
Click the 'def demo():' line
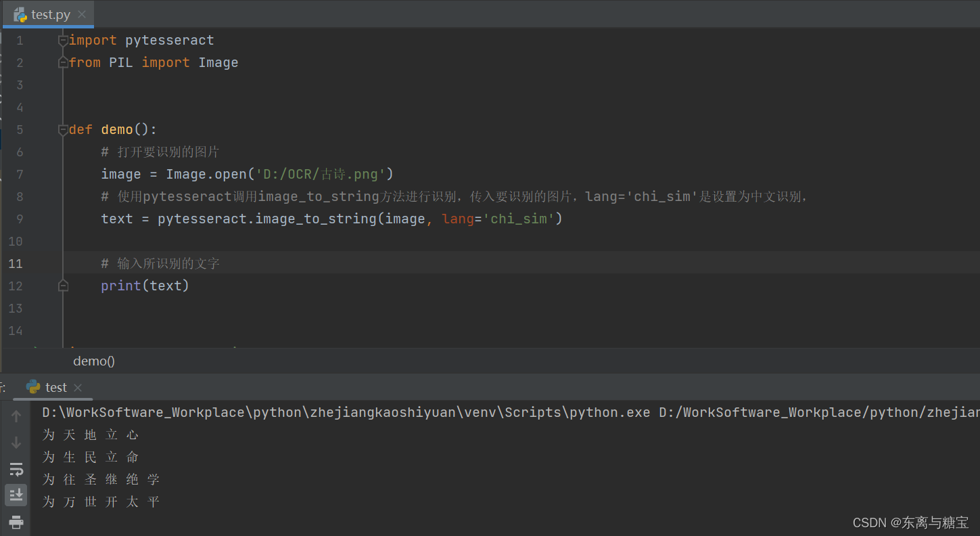pyautogui.click(x=113, y=130)
